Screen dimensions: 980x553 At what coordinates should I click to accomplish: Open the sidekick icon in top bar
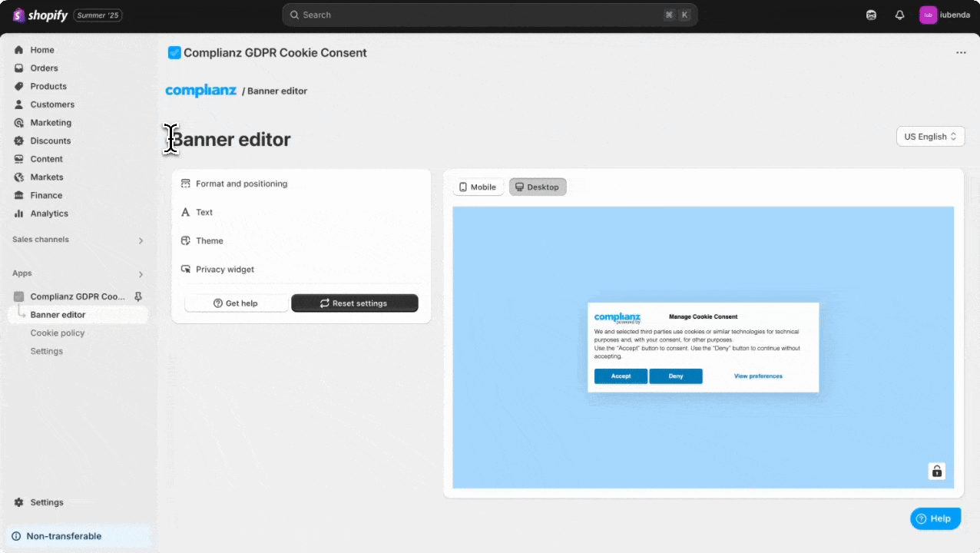pyautogui.click(x=871, y=15)
